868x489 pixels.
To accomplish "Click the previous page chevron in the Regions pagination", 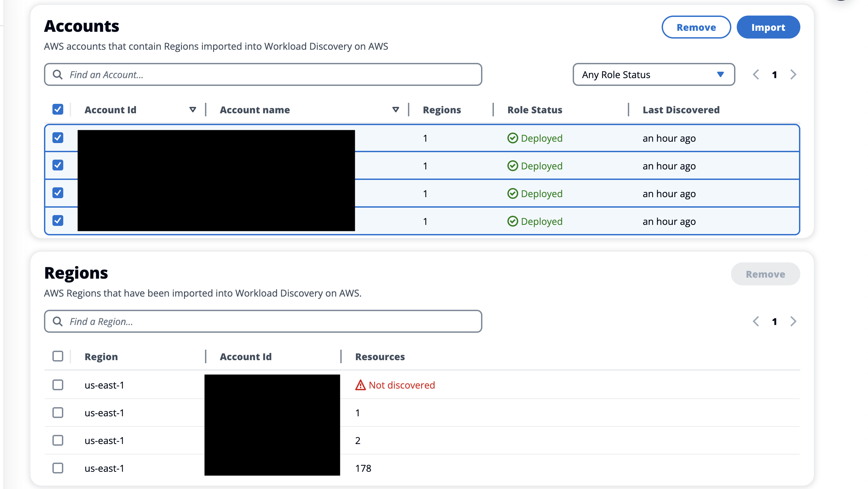I will (756, 321).
